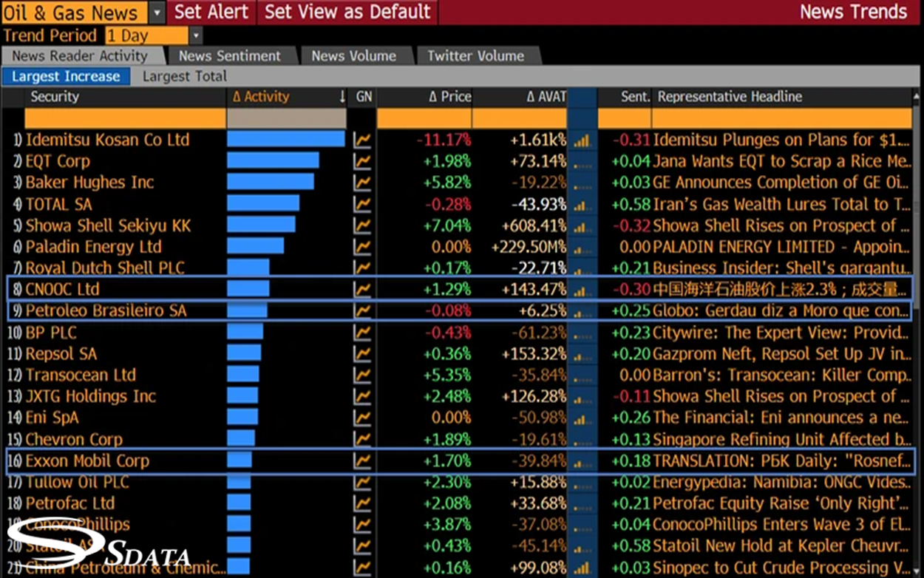
Task: Click the chart icon for Idemitsu Kosan
Action: pos(362,140)
